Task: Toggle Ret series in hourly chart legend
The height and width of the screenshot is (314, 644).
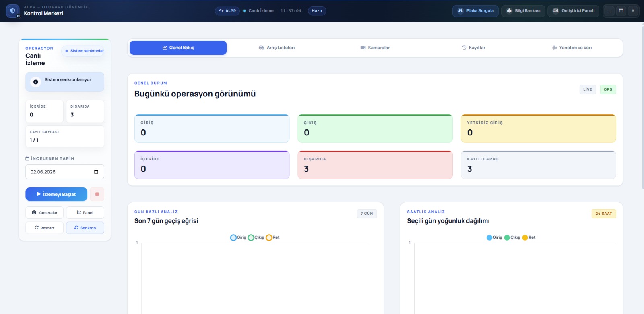Action: coord(529,237)
